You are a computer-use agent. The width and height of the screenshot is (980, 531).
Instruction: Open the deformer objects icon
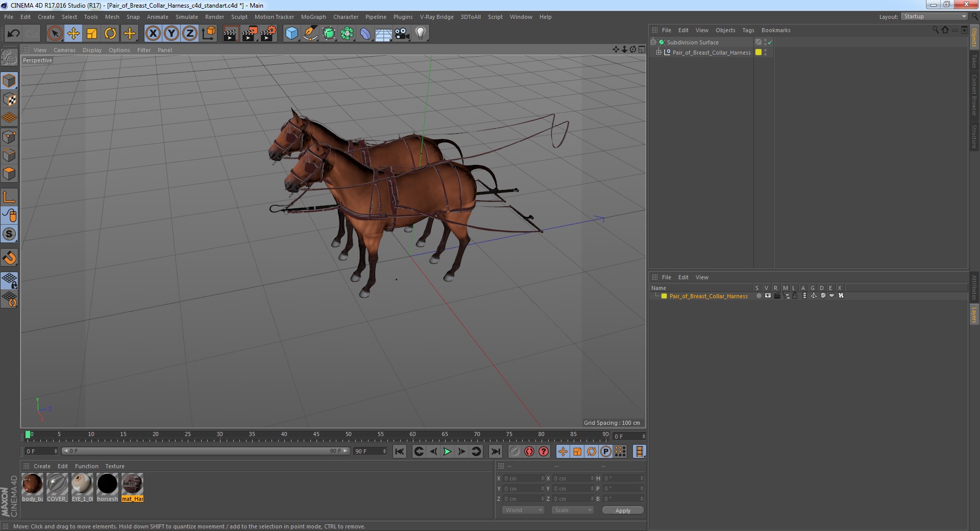pyautogui.click(x=365, y=34)
